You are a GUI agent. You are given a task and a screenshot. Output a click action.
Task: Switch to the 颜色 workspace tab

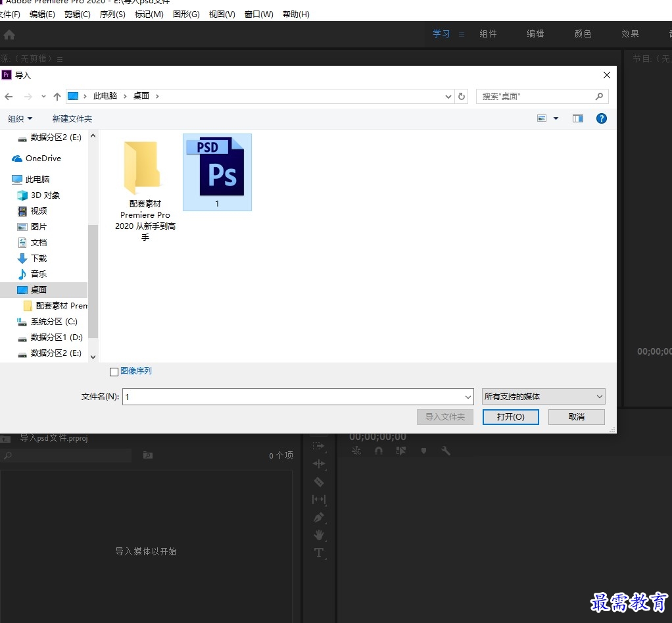[583, 34]
